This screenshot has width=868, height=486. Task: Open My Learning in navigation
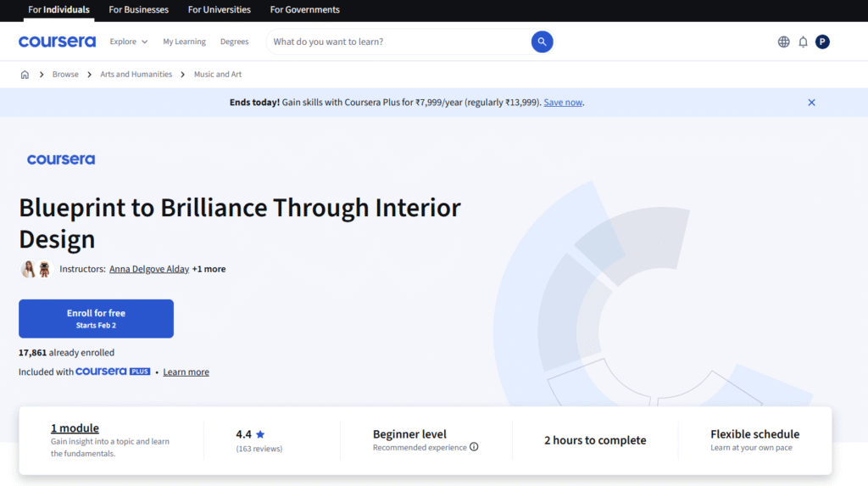coord(184,42)
